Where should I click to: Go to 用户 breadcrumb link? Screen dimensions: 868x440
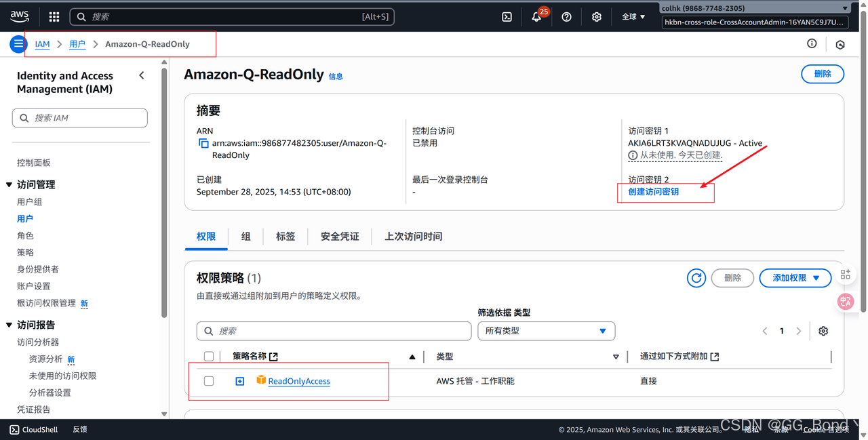[77, 44]
